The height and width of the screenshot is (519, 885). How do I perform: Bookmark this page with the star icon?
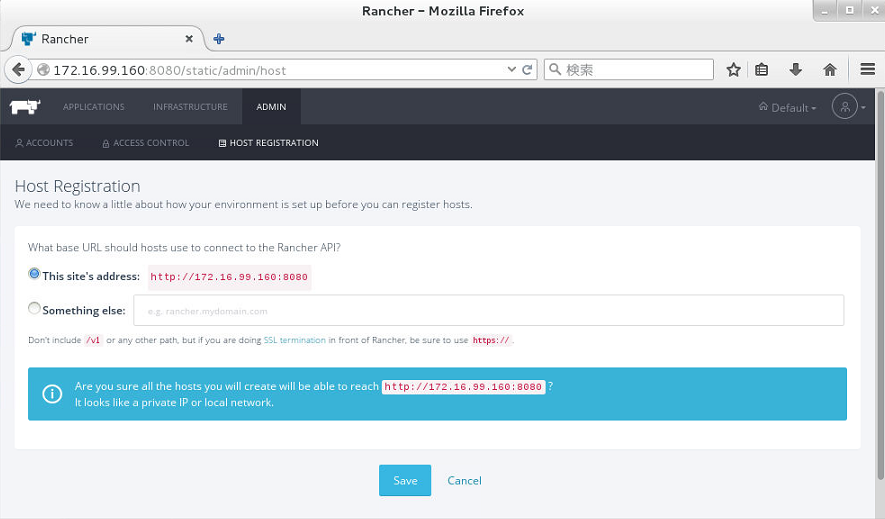pyautogui.click(x=733, y=70)
